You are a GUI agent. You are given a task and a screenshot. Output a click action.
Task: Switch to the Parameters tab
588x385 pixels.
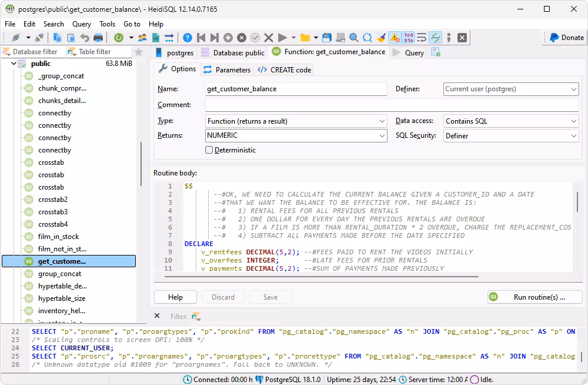coord(227,70)
